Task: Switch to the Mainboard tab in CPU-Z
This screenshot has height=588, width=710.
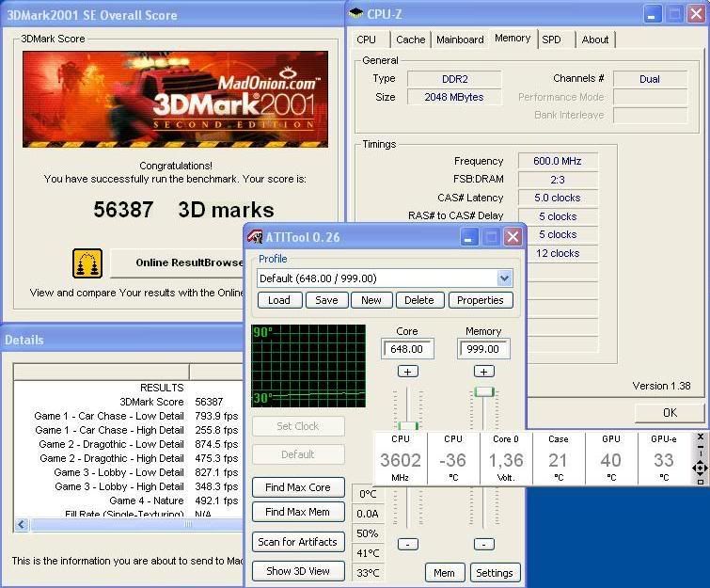Action: click(460, 40)
